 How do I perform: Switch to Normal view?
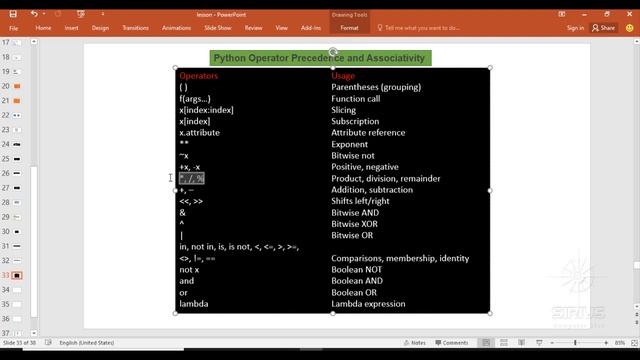tap(486, 343)
